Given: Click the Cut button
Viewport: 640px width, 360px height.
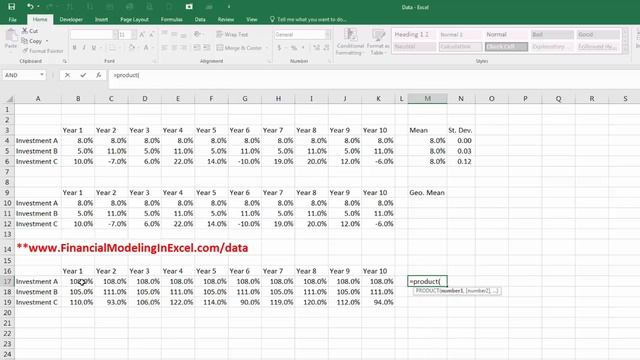Looking at the screenshot, I should (30, 31).
